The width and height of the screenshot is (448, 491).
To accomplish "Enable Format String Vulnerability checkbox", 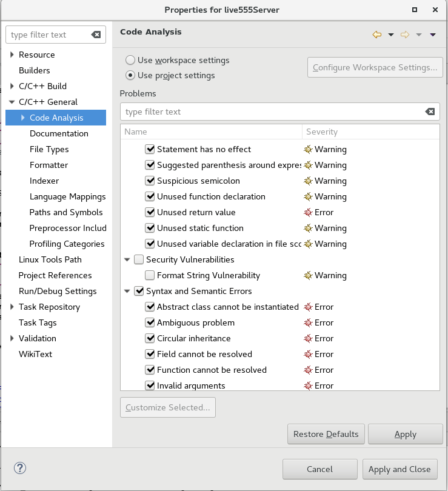I will (150, 275).
